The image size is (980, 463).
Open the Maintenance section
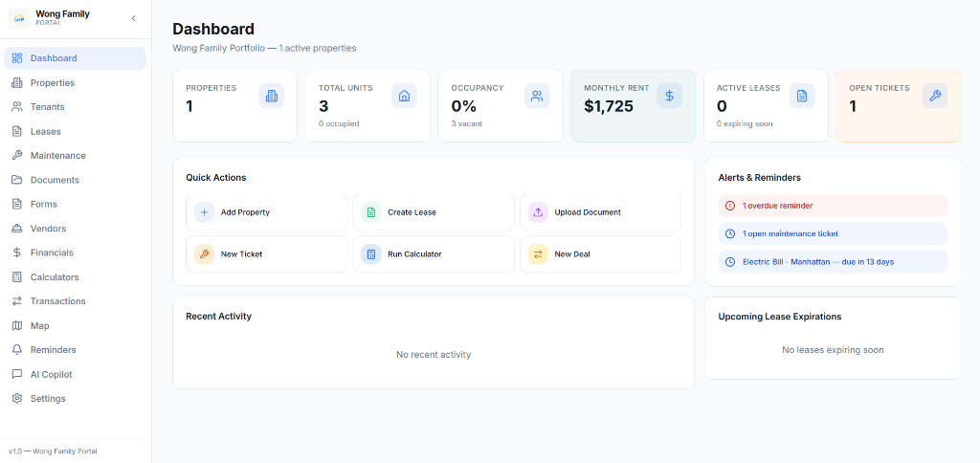(75, 156)
